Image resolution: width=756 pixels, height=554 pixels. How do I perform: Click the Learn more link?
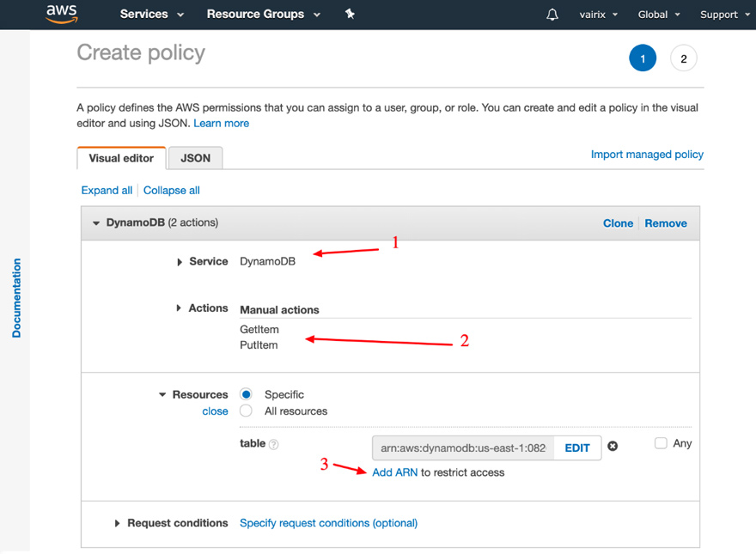click(x=222, y=124)
